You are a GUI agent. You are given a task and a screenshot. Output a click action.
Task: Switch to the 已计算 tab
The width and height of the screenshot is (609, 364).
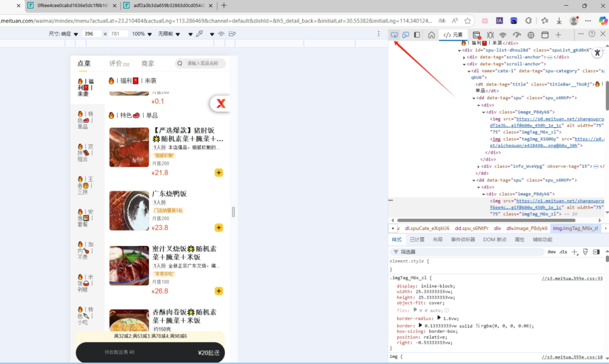[x=417, y=240]
